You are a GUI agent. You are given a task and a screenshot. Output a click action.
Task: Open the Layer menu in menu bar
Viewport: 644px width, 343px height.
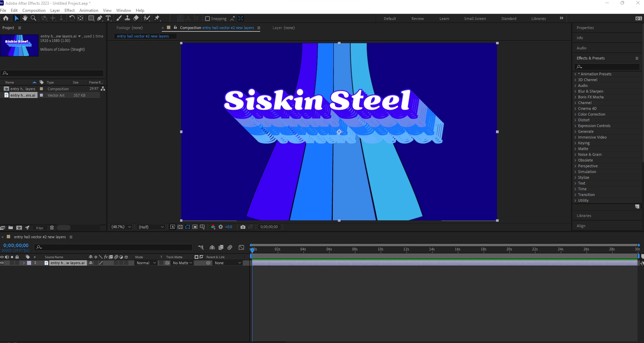point(55,10)
